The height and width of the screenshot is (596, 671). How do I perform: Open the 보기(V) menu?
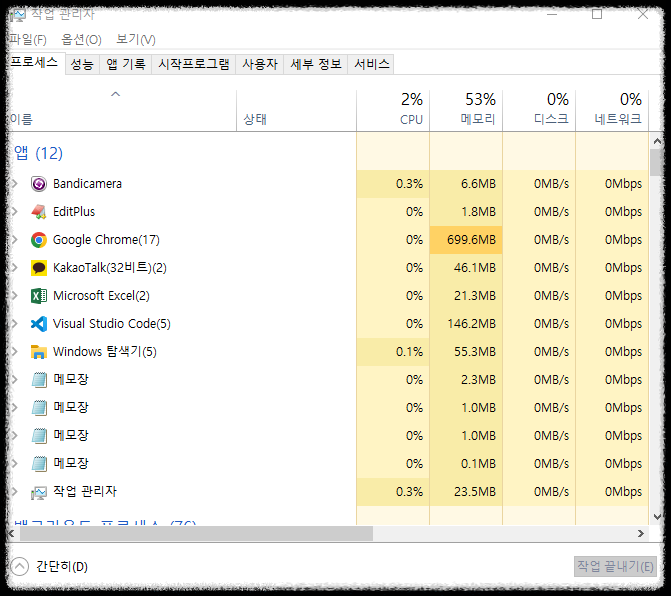136,40
